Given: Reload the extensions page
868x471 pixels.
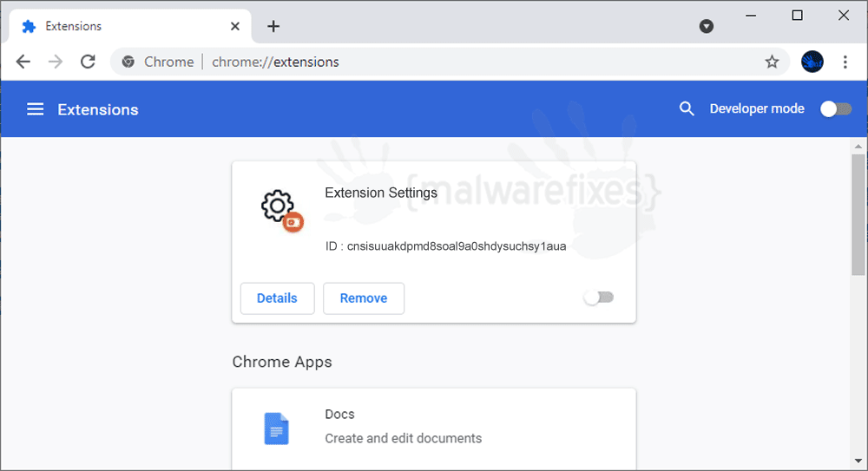Looking at the screenshot, I should coord(88,62).
